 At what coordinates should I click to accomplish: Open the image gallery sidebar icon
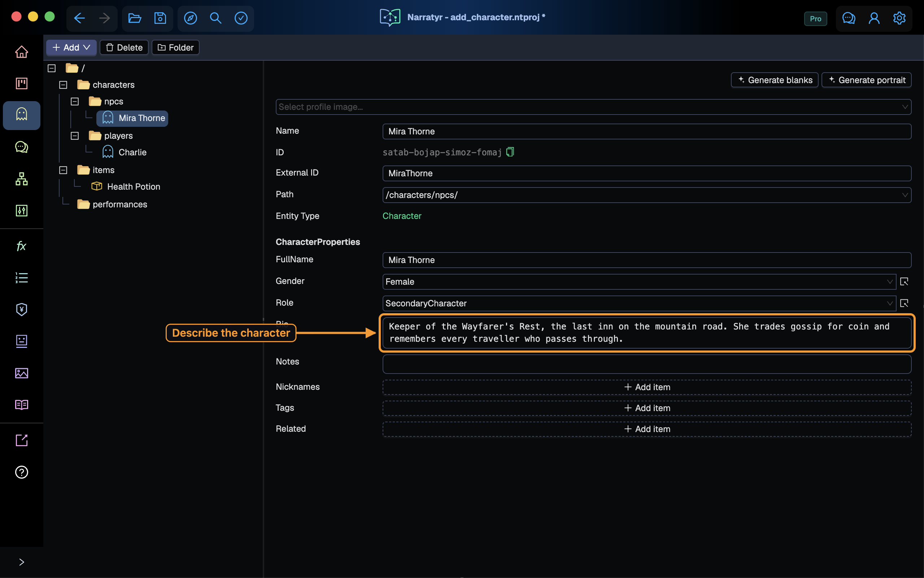coord(21,373)
